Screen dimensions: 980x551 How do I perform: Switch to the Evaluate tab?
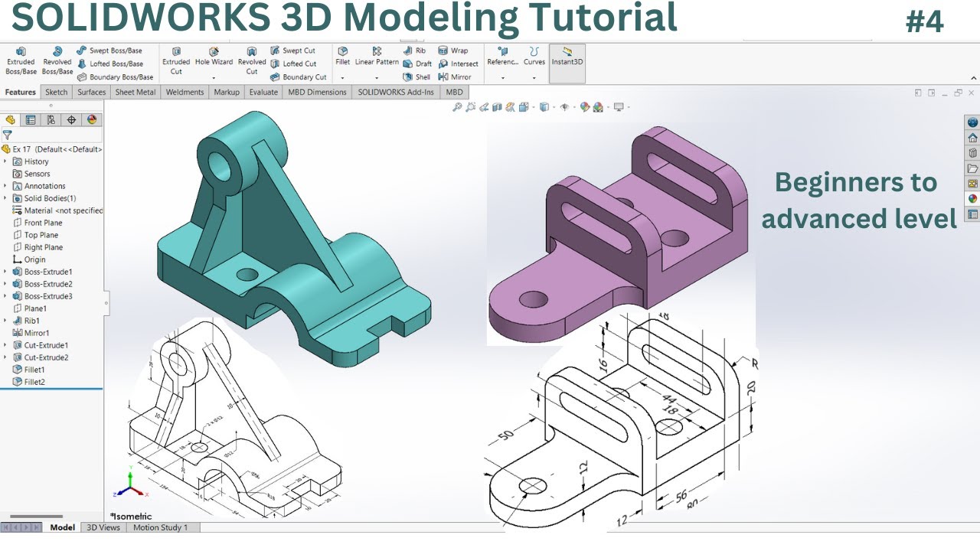tap(263, 92)
